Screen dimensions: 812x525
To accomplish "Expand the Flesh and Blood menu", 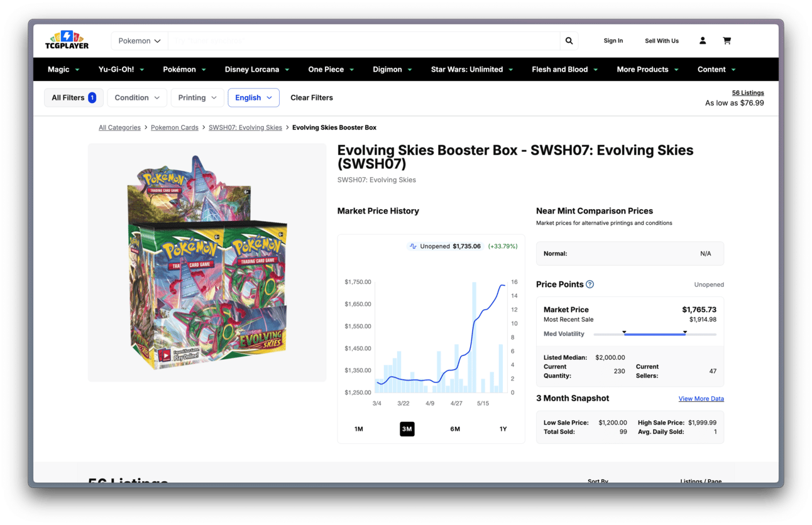I will (x=564, y=70).
